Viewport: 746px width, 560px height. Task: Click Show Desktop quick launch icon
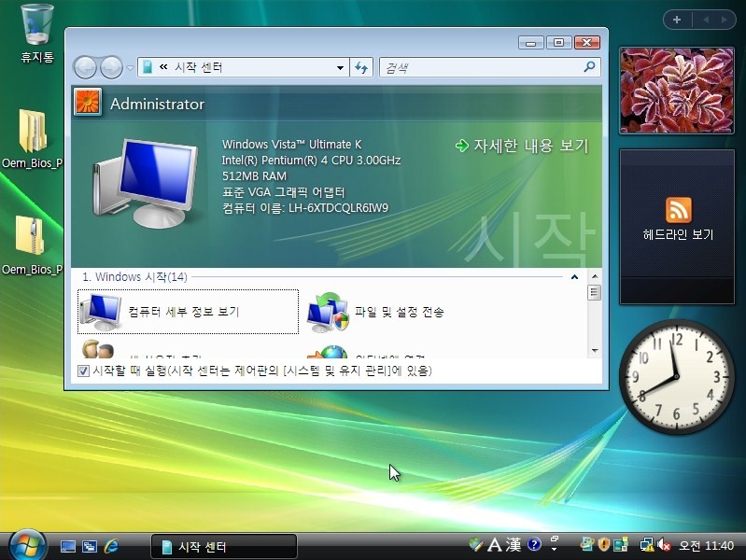67,546
